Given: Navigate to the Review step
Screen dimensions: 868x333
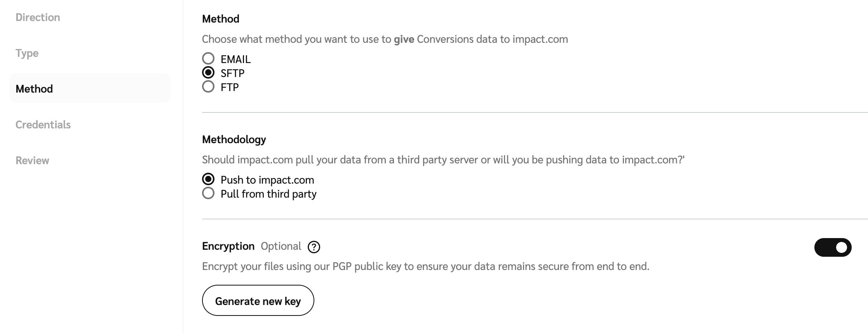Looking at the screenshot, I should click(x=32, y=161).
